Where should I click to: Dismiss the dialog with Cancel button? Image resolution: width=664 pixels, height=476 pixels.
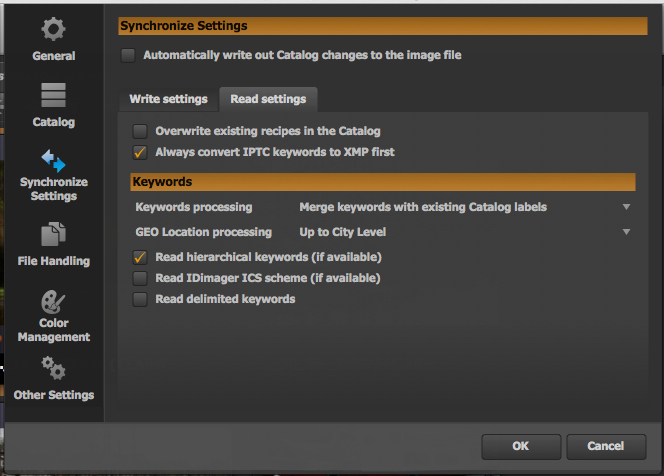click(x=606, y=446)
